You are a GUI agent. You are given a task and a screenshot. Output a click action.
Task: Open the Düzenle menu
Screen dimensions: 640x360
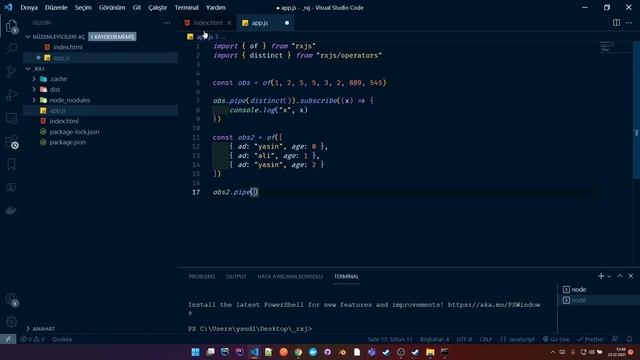56,7
